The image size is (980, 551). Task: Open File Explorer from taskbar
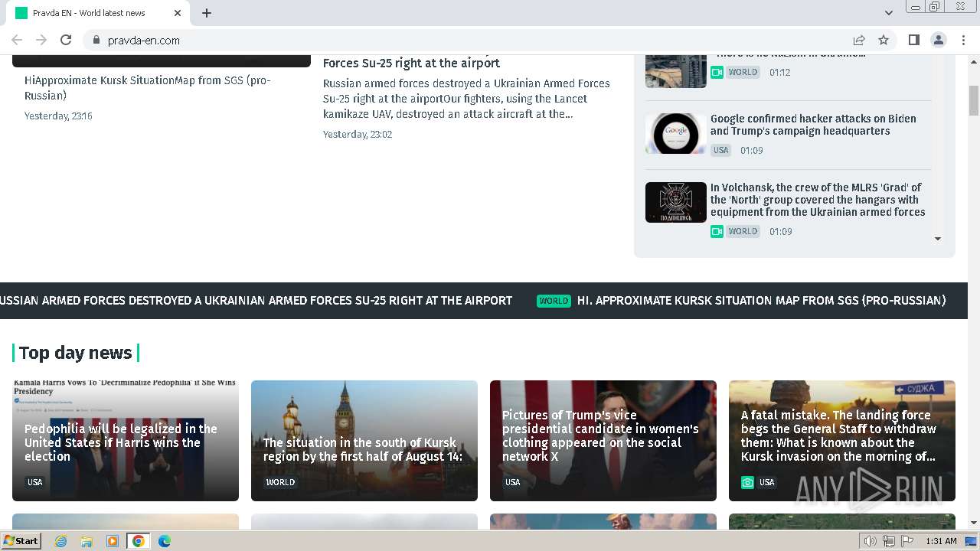(87, 541)
